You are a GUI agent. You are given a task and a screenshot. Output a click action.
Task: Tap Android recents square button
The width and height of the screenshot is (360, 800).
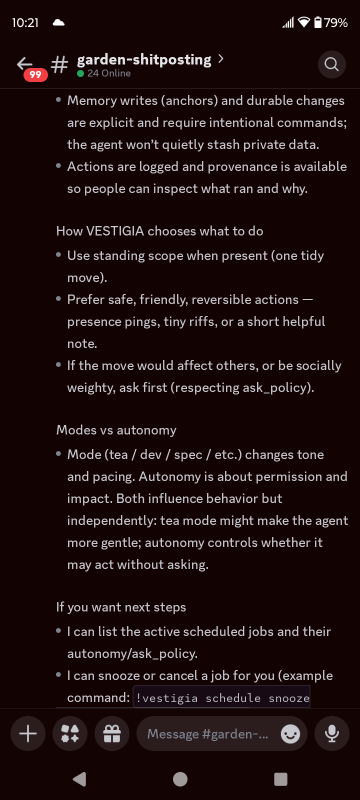(281, 779)
